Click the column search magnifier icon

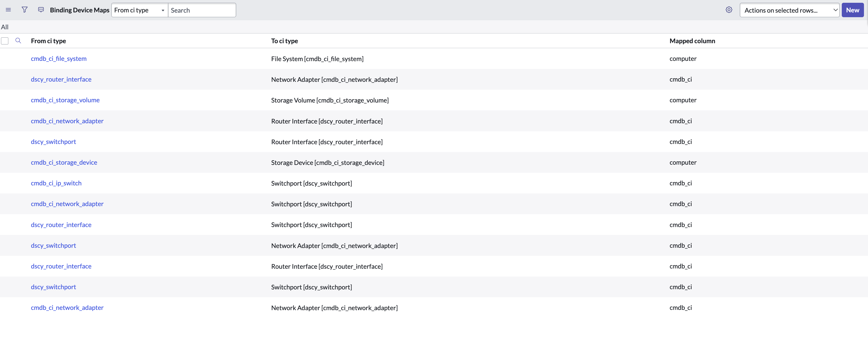pos(18,41)
